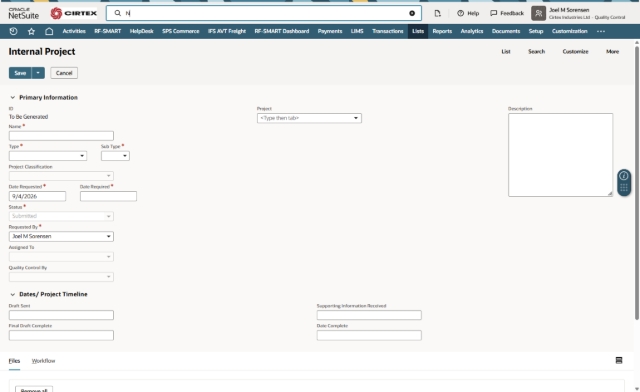Click the Date Required field
This screenshot has height=392, width=640.
[108, 196]
